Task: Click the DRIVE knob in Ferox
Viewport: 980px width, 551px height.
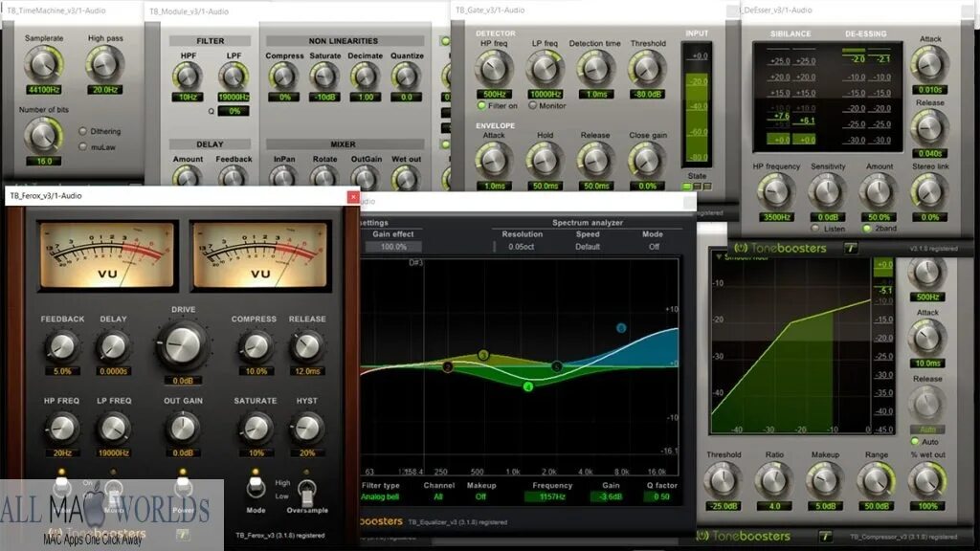Action: [183, 344]
